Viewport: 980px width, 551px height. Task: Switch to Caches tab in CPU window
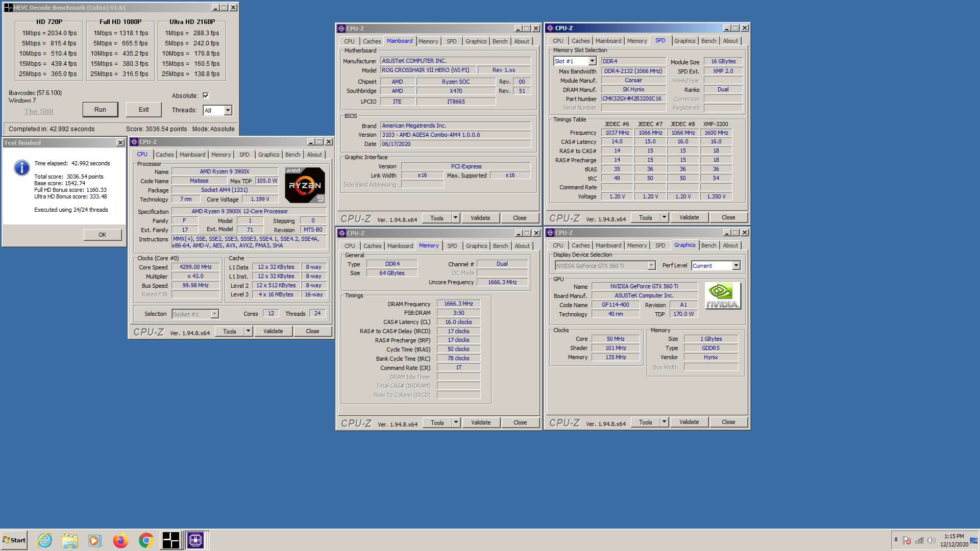164,155
